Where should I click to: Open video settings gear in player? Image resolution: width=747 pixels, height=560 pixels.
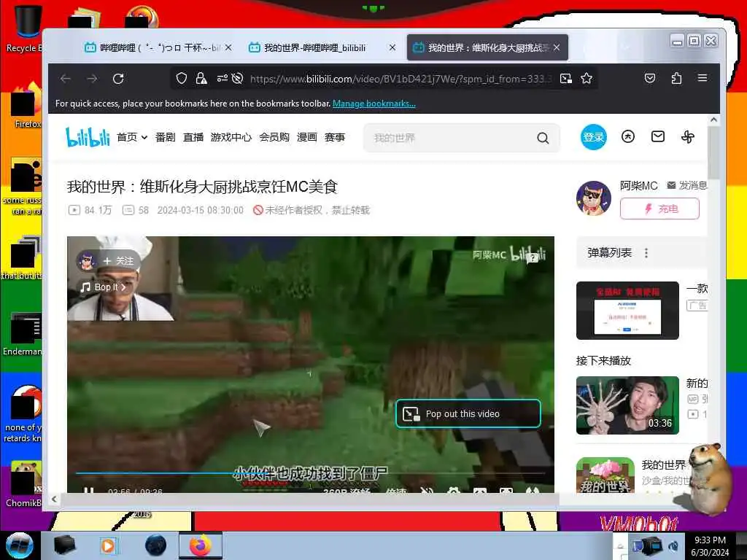(x=454, y=491)
